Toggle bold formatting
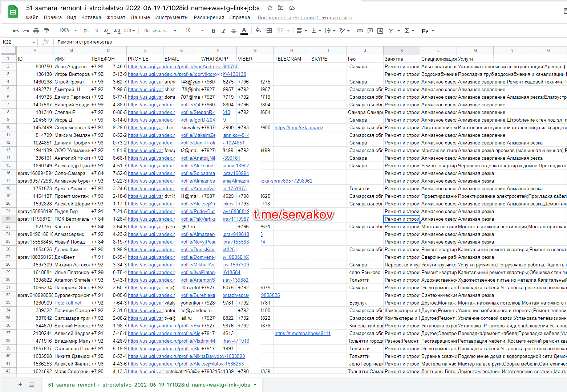Image resolution: width=567 pixels, height=392 pixels. (x=213, y=31)
